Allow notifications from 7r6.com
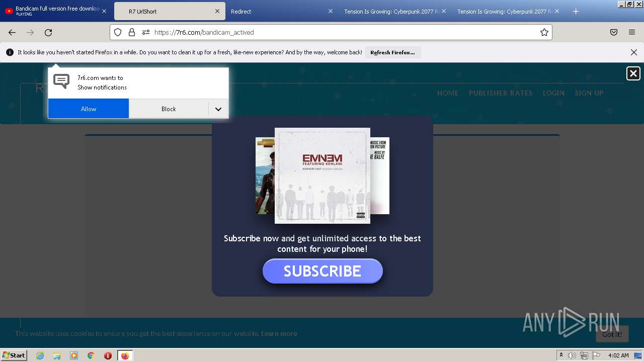 point(89,109)
